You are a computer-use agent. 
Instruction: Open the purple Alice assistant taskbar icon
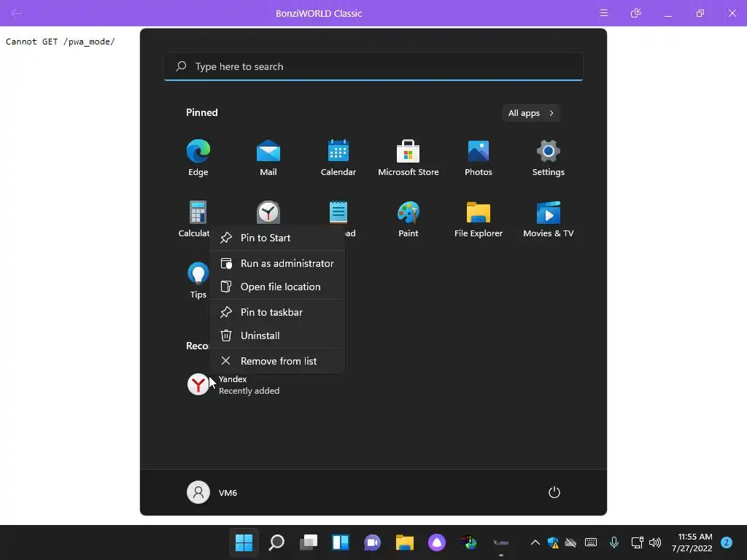(437, 542)
